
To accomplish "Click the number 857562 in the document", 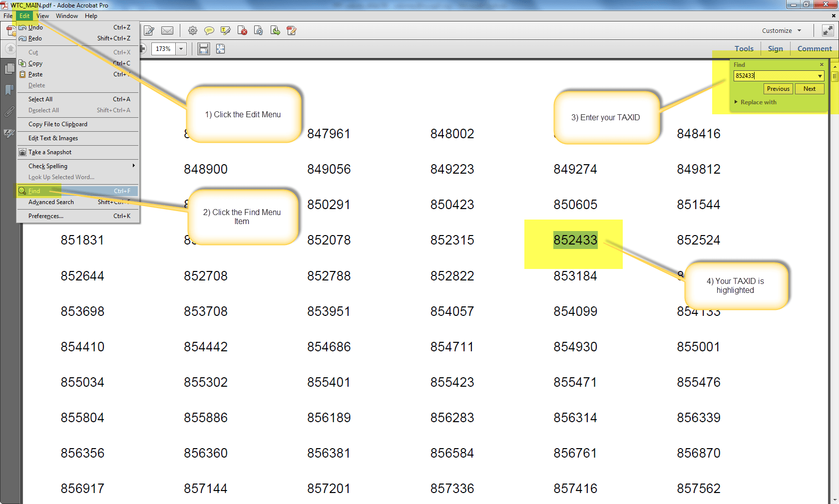I will click(699, 489).
